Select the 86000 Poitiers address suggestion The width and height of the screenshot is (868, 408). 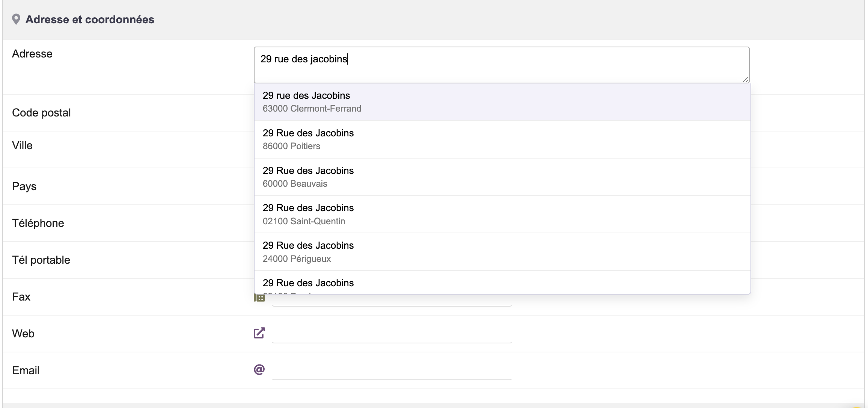tap(502, 139)
